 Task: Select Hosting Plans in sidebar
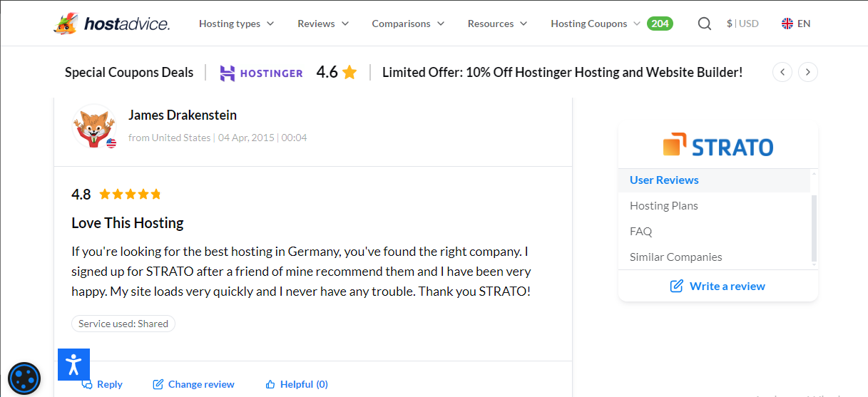[663, 205]
